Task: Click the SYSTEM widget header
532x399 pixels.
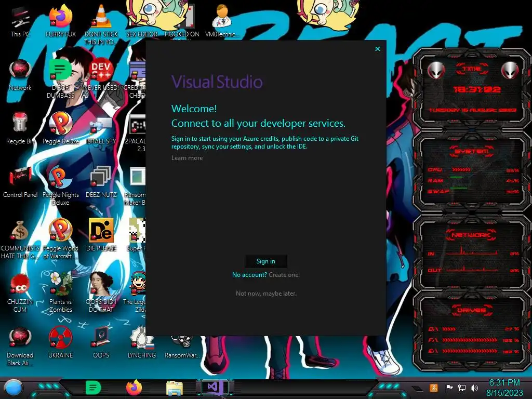Action: coord(472,151)
